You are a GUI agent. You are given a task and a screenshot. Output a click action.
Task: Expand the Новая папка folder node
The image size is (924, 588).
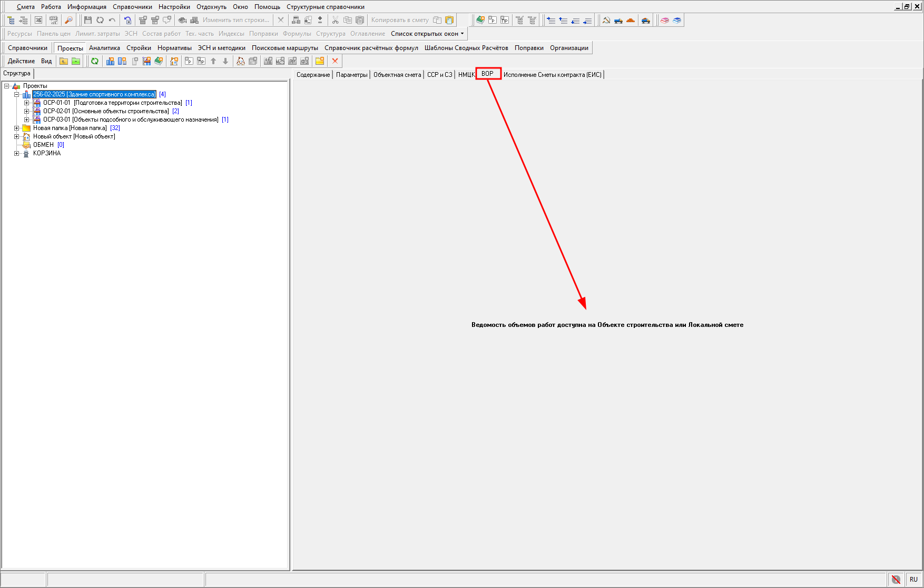[x=16, y=128]
